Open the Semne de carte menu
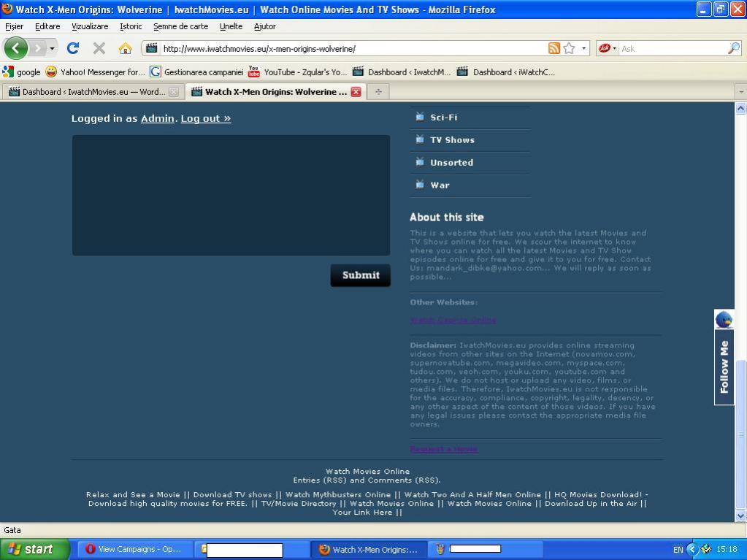The height and width of the screenshot is (560, 747). (x=180, y=27)
